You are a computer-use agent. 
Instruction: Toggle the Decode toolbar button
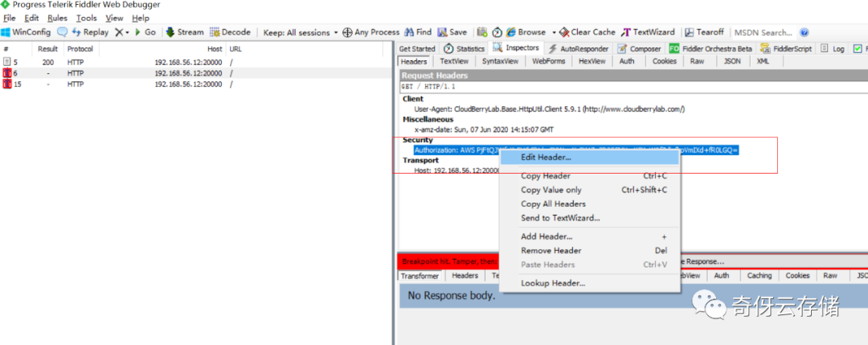click(231, 32)
